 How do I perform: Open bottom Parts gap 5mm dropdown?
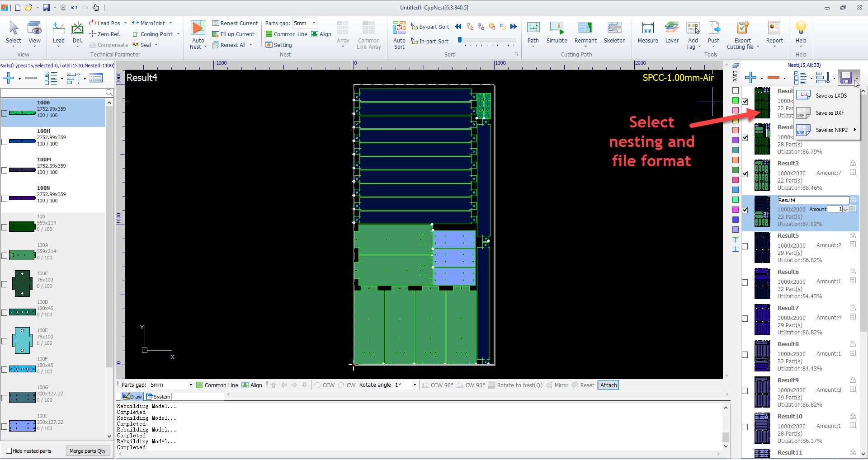(x=191, y=385)
